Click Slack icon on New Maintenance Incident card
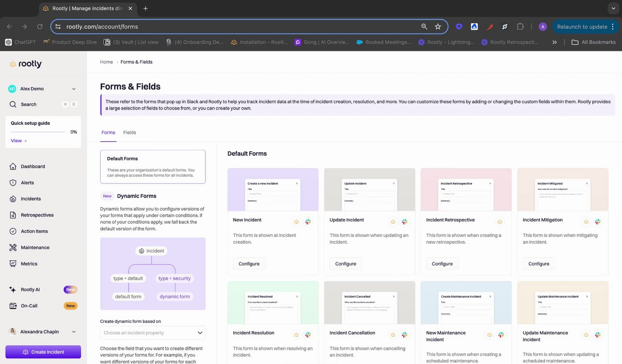The image size is (622, 364). click(x=501, y=335)
